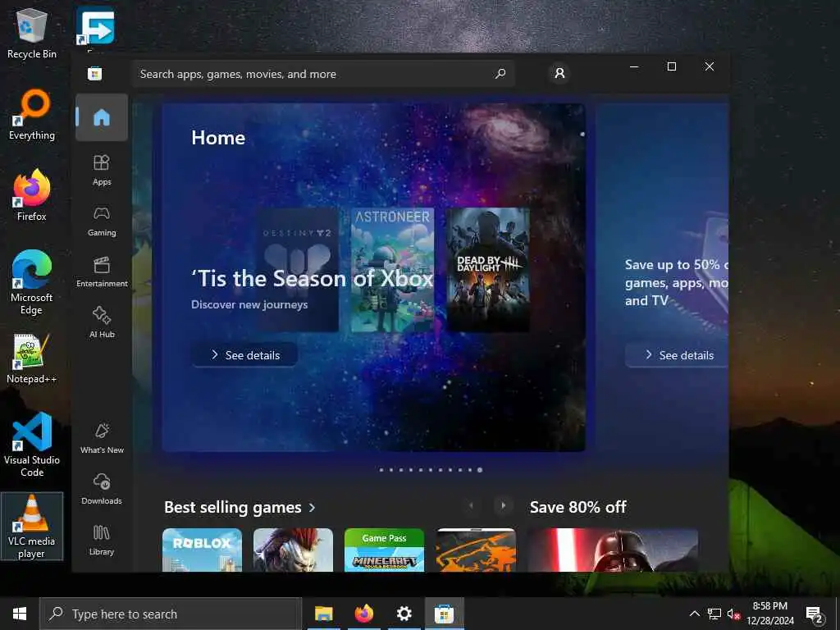Click the 'Tis the Season of Xbox' title
Image resolution: width=840 pixels, height=630 pixels.
pyautogui.click(x=313, y=279)
